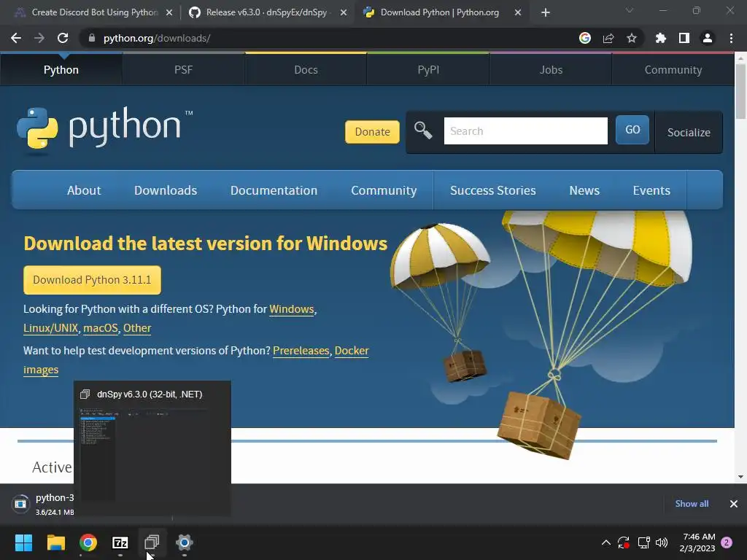Click the volume speaker icon
The width and height of the screenshot is (747, 560).
662,542
